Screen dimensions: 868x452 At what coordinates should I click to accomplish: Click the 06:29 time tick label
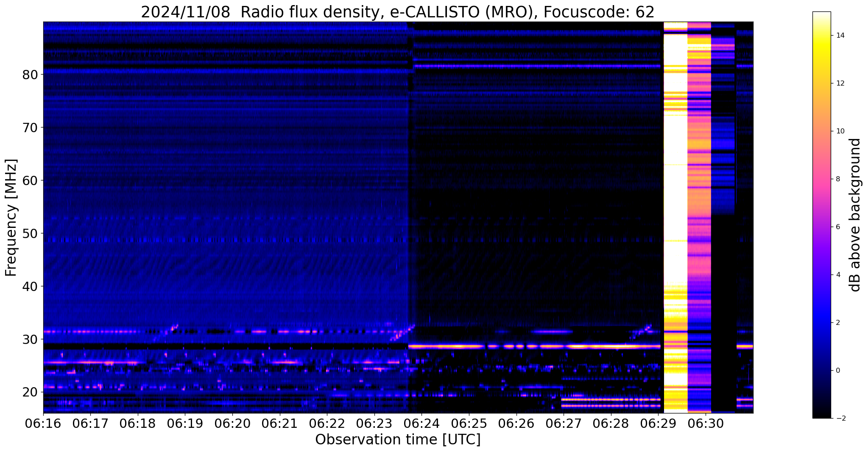[x=658, y=423]
